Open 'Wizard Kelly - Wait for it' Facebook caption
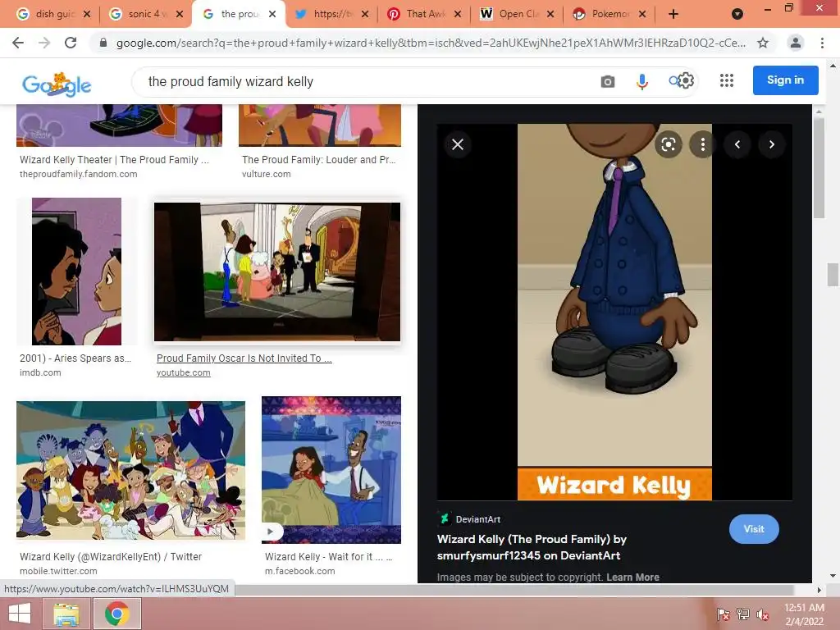 (328, 557)
